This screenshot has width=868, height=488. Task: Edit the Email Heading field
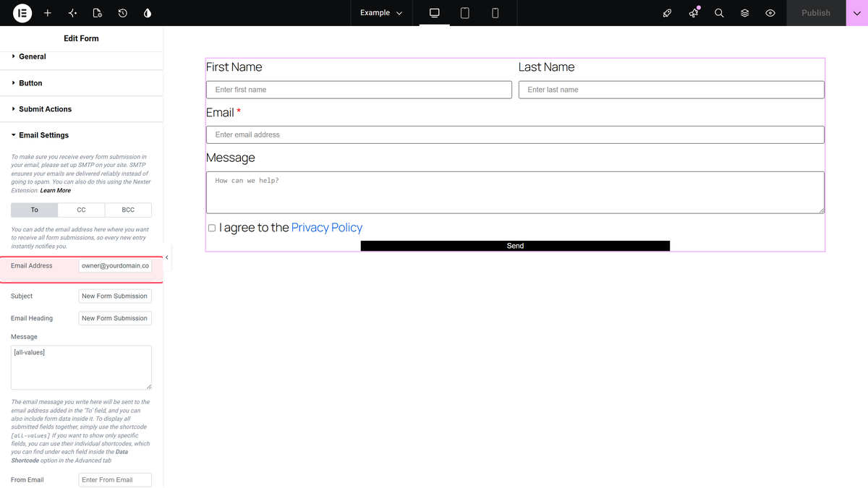click(115, 318)
